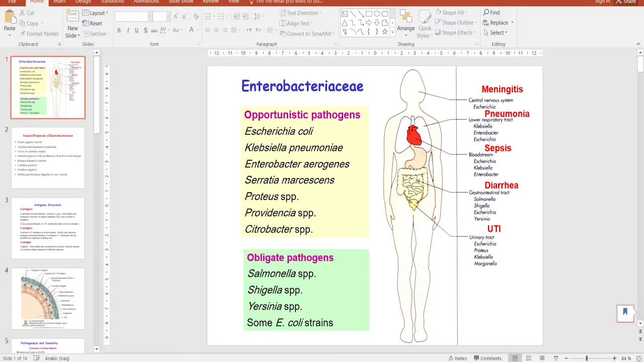Image resolution: width=644 pixels, height=362 pixels.
Task: Click the Cut scissors icon
Action: (23, 13)
